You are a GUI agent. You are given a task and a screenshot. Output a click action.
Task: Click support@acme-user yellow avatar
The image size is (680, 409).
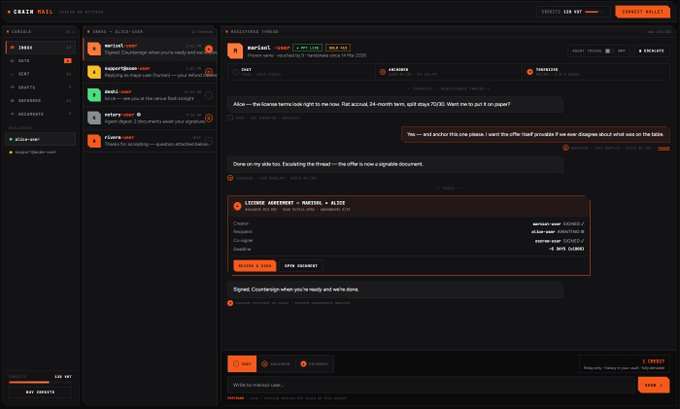(94, 72)
